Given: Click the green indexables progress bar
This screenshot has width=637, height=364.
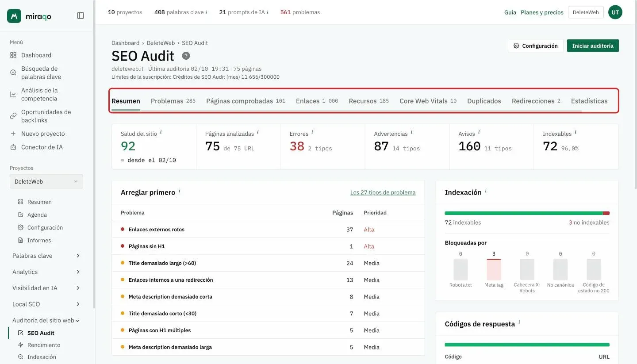Looking at the screenshot, I should click(524, 213).
